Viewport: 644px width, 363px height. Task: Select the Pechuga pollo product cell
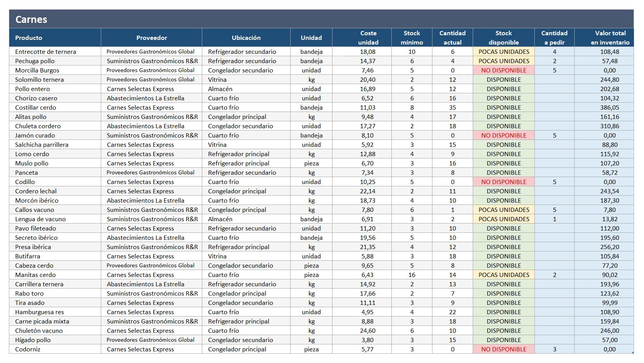click(x=55, y=61)
